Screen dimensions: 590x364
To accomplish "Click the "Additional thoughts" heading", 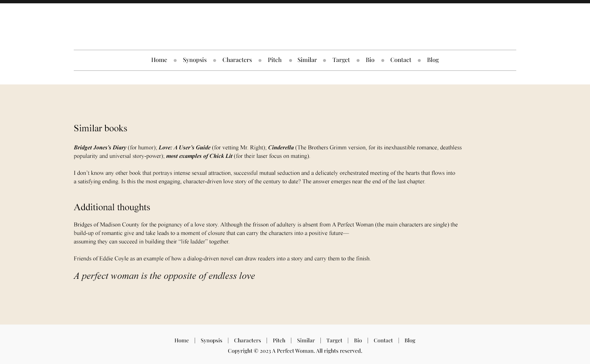I will click(x=112, y=207).
